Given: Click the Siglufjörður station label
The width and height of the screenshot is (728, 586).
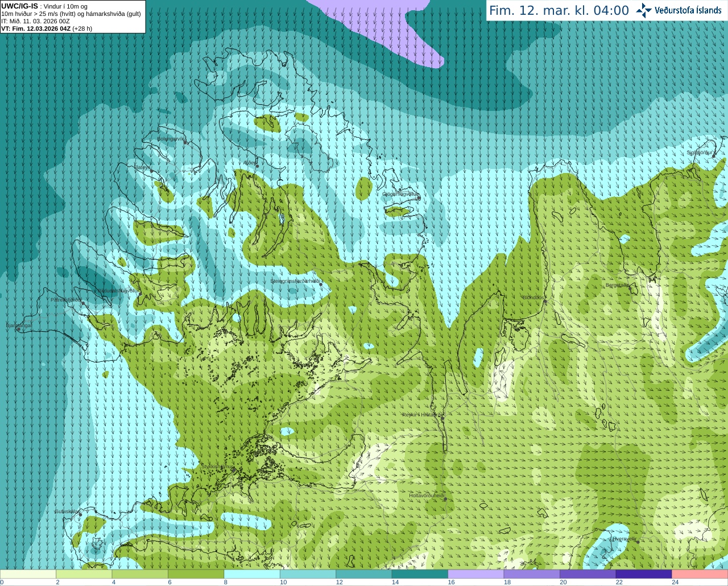Looking at the screenshot, I should coord(699,152).
